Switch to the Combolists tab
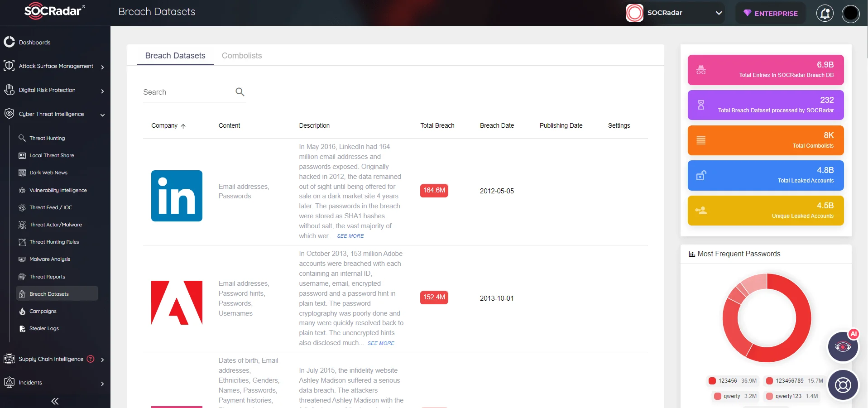The width and height of the screenshot is (868, 408). click(x=242, y=56)
